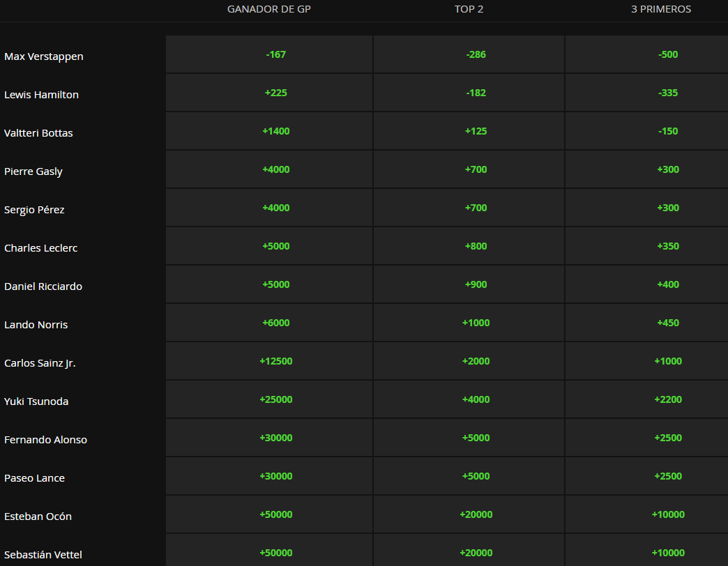The height and width of the screenshot is (566, 728).
Task: Select Max Verstappen -500 in 3 Primeros
Action: click(x=667, y=54)
